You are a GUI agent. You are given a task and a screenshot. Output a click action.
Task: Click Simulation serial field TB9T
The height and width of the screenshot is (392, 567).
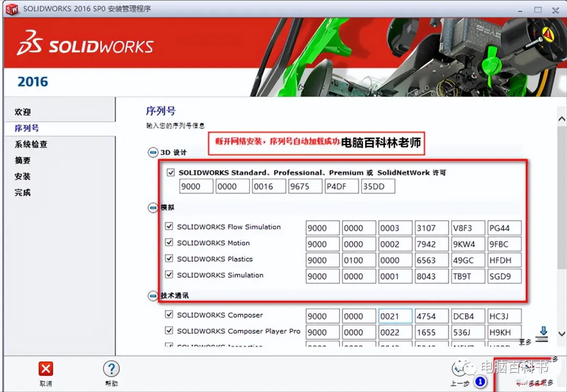(468, 277)
